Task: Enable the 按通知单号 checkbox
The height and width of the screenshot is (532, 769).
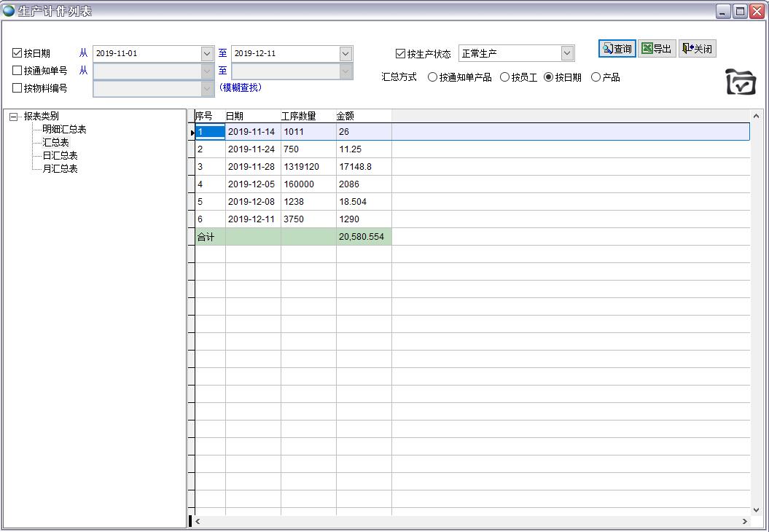Action: 17,71
